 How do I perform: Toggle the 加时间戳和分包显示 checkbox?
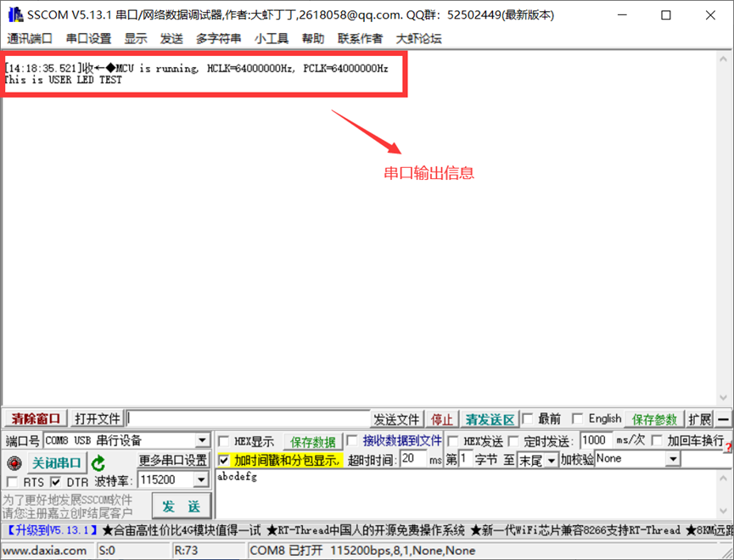click(x=224, y=460)
